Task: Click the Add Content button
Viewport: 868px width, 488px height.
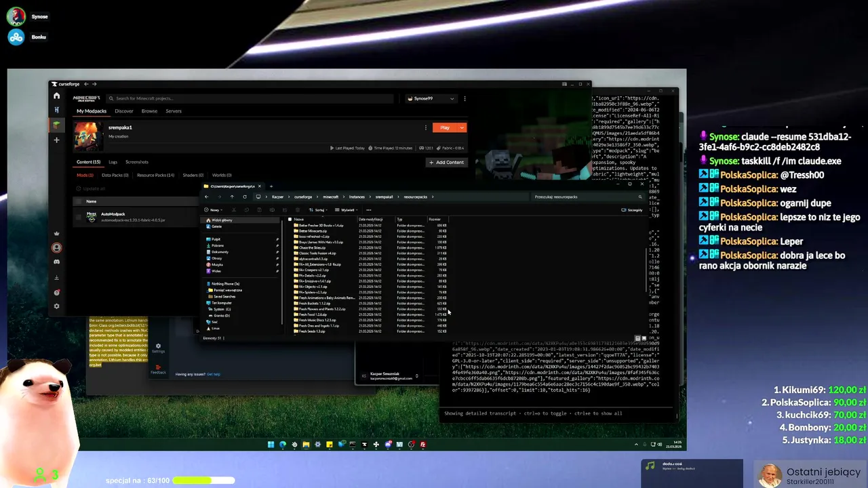Action: point(446,163)
